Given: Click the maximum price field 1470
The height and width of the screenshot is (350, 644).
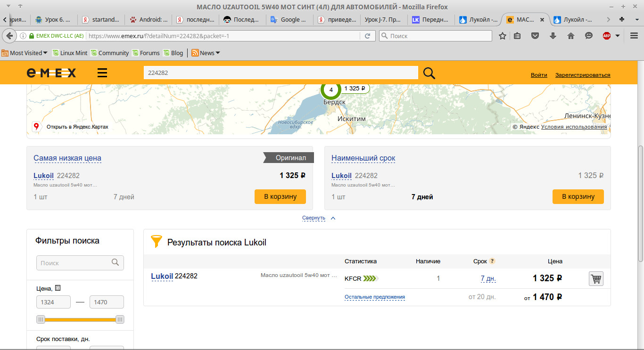Looking at the screenshot, I should 107,302.
